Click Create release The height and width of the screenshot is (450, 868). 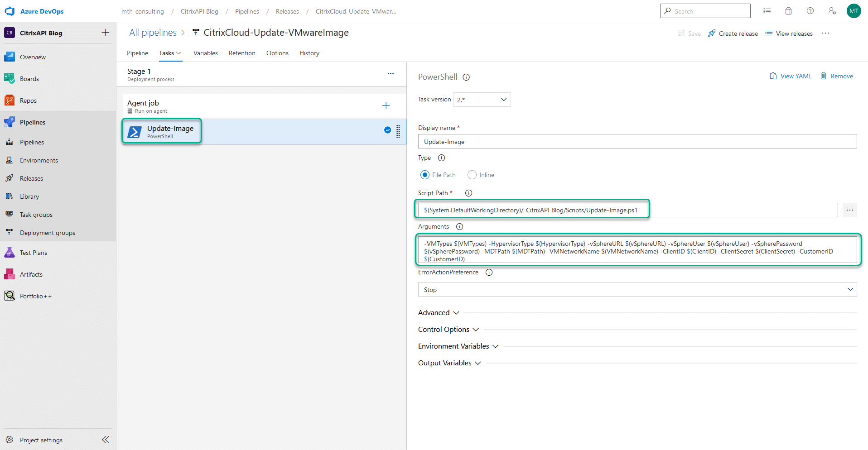coord(733,34)
